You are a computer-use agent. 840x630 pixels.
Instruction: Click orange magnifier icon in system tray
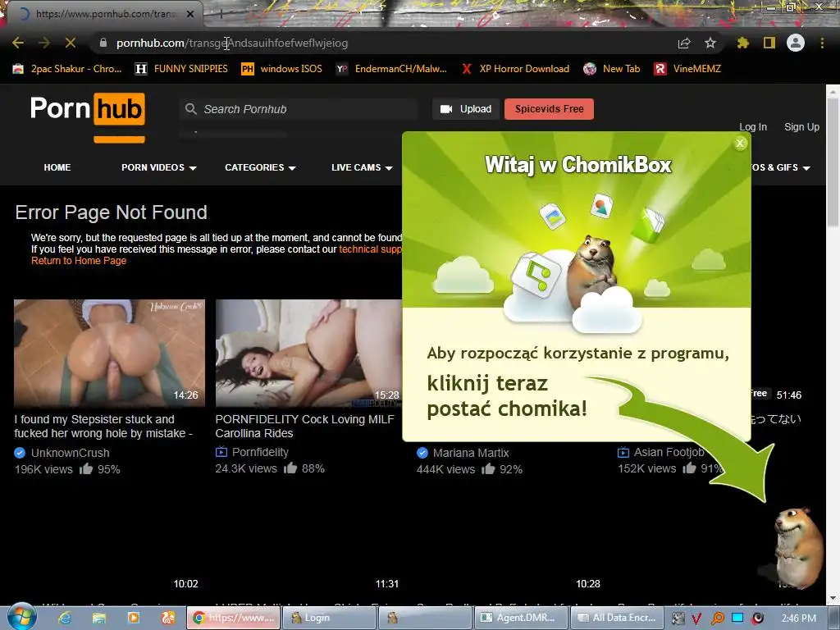click(717, 619)
